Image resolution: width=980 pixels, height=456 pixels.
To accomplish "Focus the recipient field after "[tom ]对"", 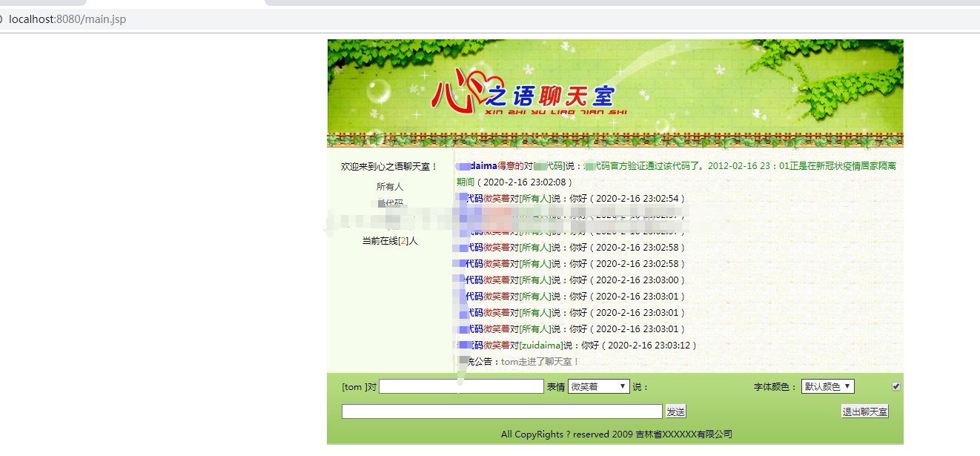I will tap(461, 386).
